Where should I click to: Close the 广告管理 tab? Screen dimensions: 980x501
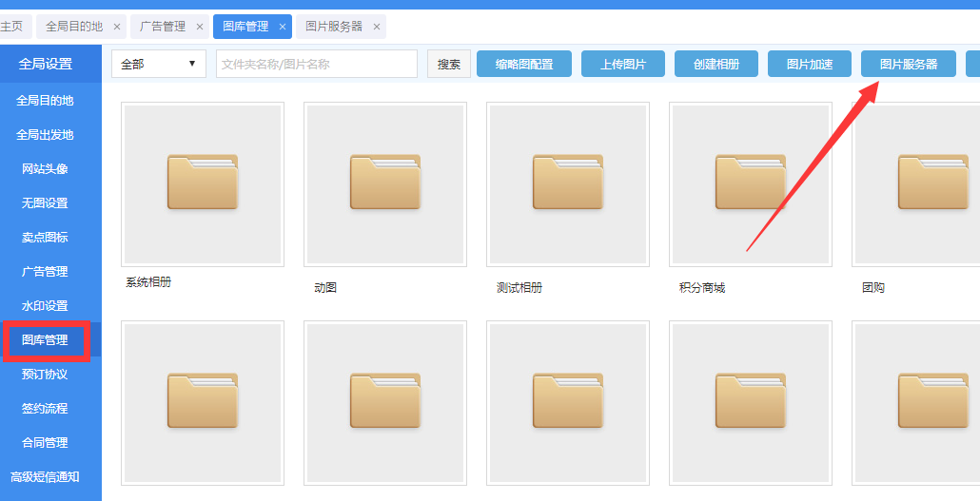tap(199, 27)
